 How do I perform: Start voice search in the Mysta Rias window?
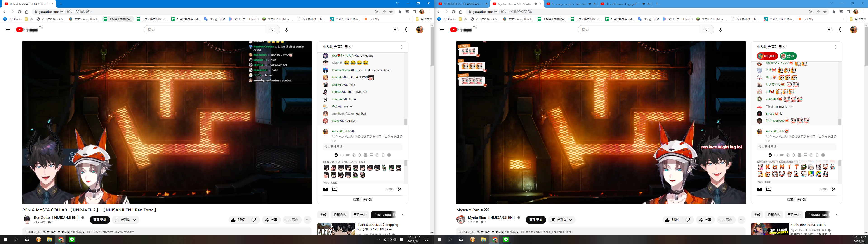click(x=721, y=30)
